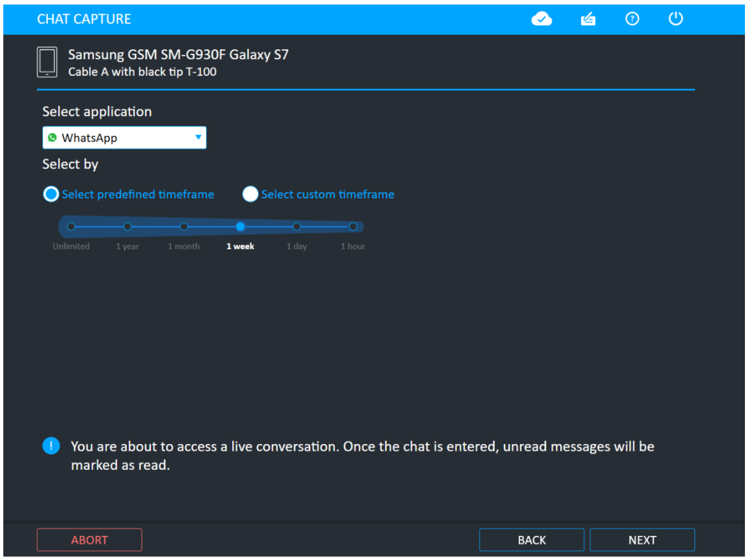
Task: Click the cloud checkmark status icon
Action: tap(541, 19)
